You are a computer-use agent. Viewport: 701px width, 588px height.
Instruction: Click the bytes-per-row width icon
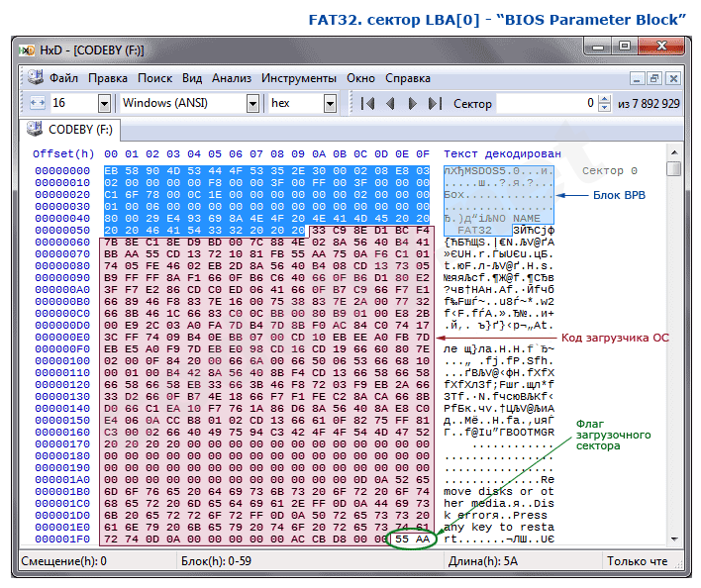[36, 103]
